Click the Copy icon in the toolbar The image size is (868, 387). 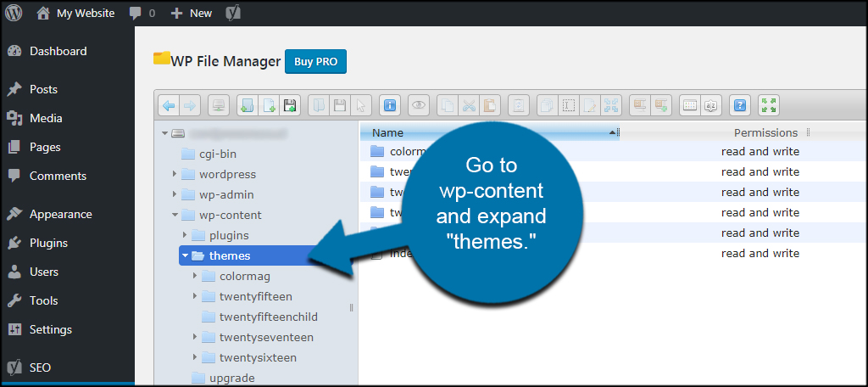(x=448, y=104)
